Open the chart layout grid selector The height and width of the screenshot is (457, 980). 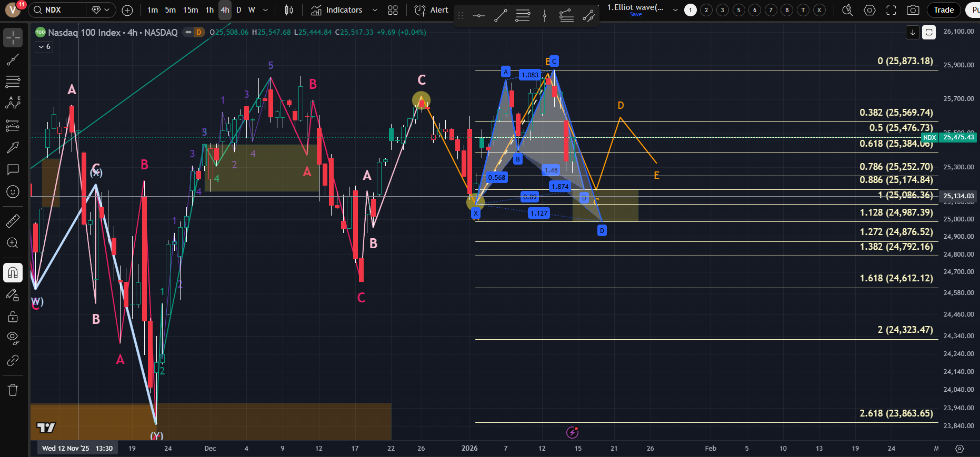(393, 10)
